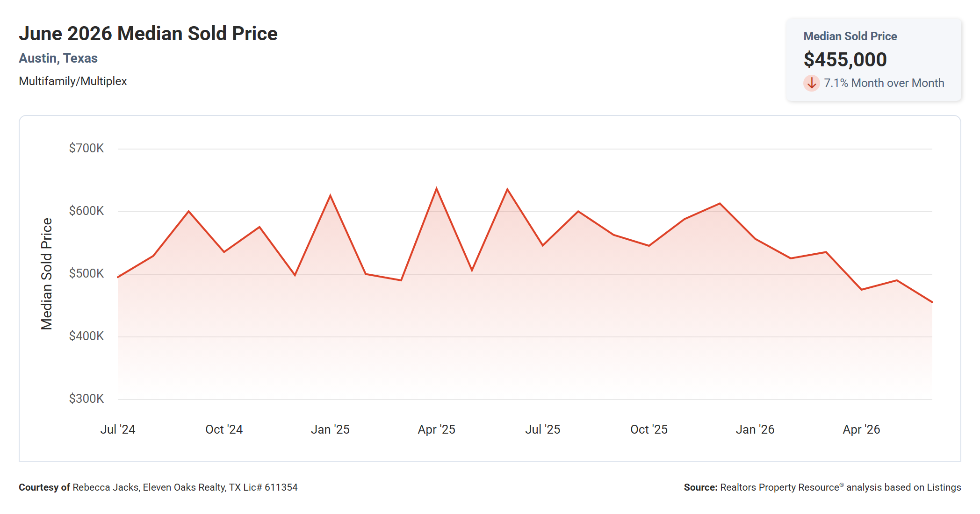
Task: Click the $300K y-axis label
Action: (x=86, y=399)
